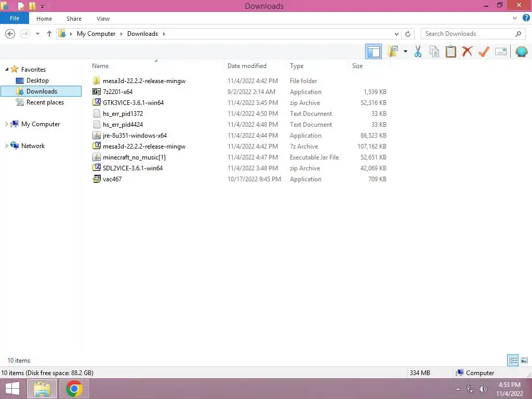Viewport: 532px width, 399px height.
Task: Click File Explorer in the taskbar
Action: click(x=42, y=389)
